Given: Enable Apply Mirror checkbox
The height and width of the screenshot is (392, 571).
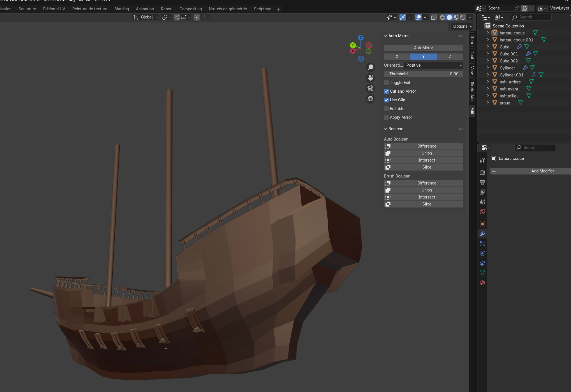Looking at the screenshot, I should click(x=387, y=117).
